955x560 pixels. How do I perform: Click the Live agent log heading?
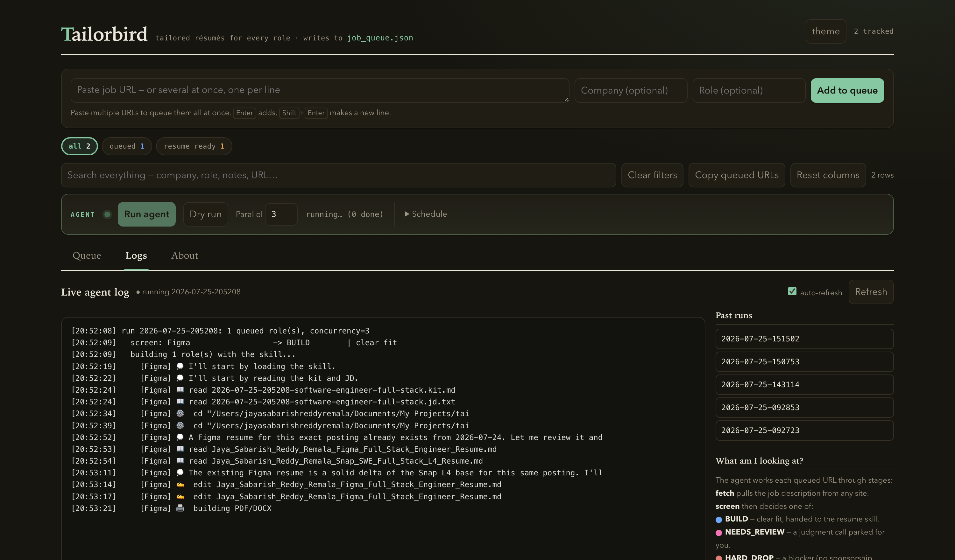pos(95,292)
